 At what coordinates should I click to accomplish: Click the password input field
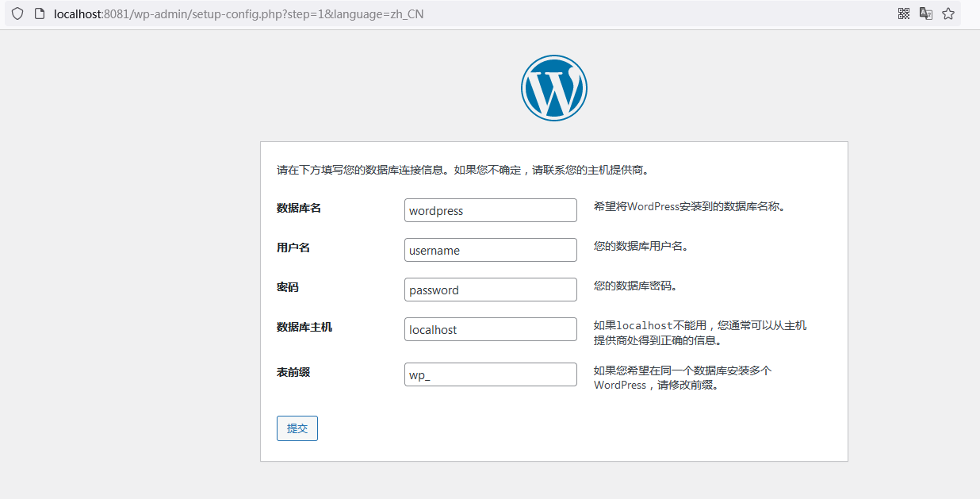click(x=490, y=289)
